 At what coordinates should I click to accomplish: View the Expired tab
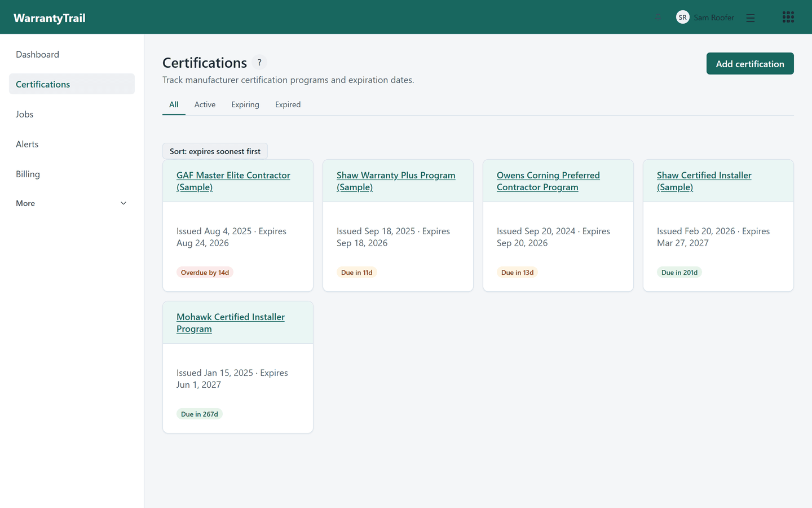pyautogui.click(x=288, y=104)
